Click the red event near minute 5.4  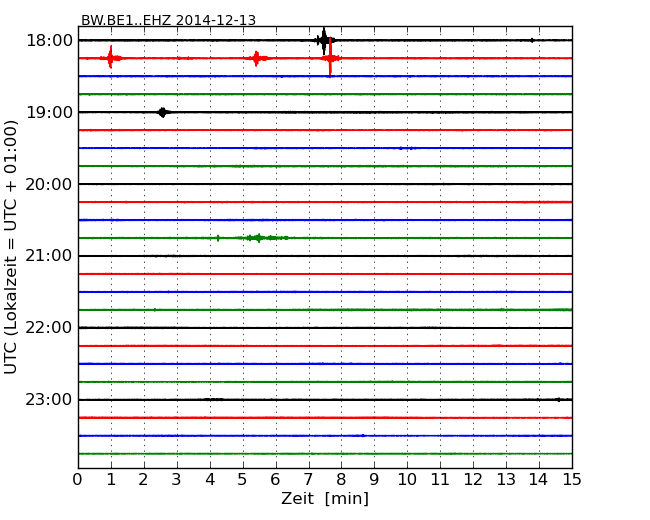pos(257,58)
